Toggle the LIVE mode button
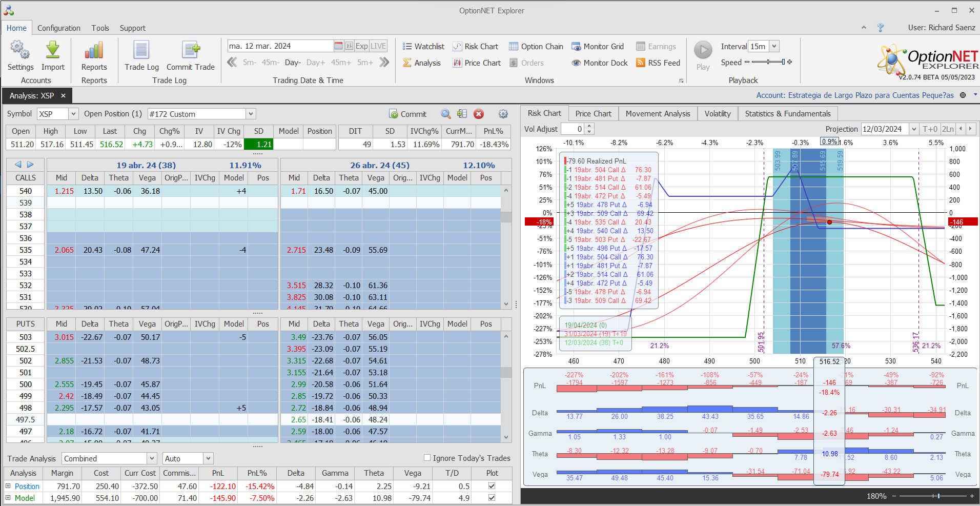This screenshot has height=506, width=980. pyautogui.click(x=378, y=46)
